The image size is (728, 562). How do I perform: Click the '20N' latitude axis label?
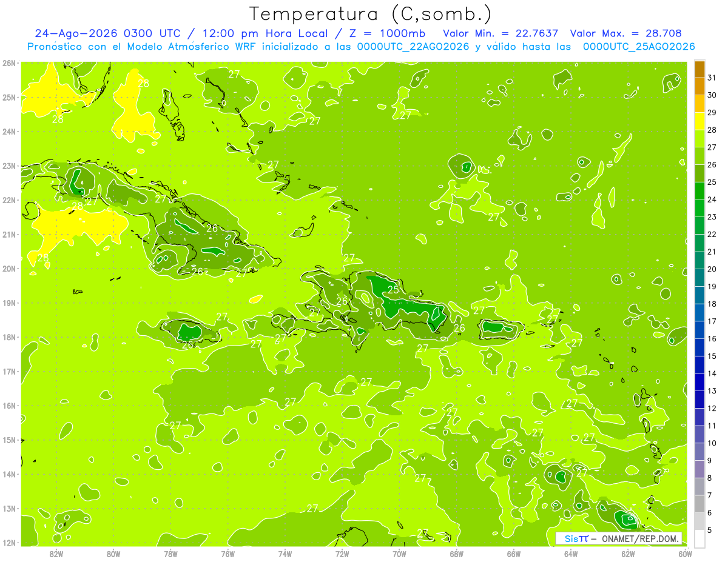click(8, 269)
